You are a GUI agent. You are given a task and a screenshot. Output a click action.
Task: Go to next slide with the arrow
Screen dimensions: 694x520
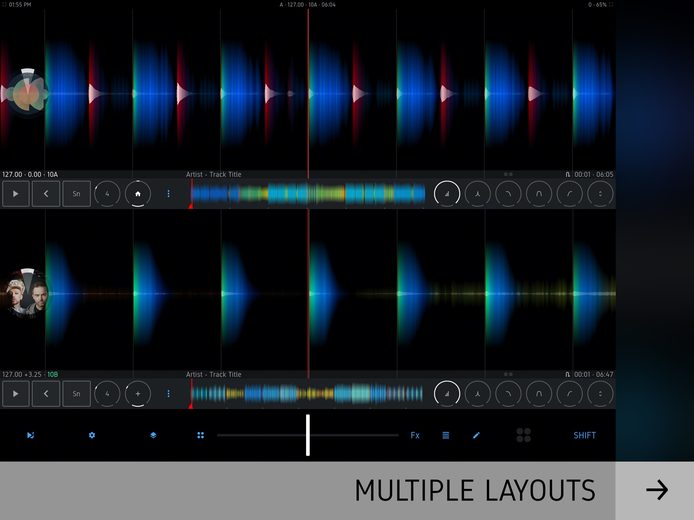[656, 490]
